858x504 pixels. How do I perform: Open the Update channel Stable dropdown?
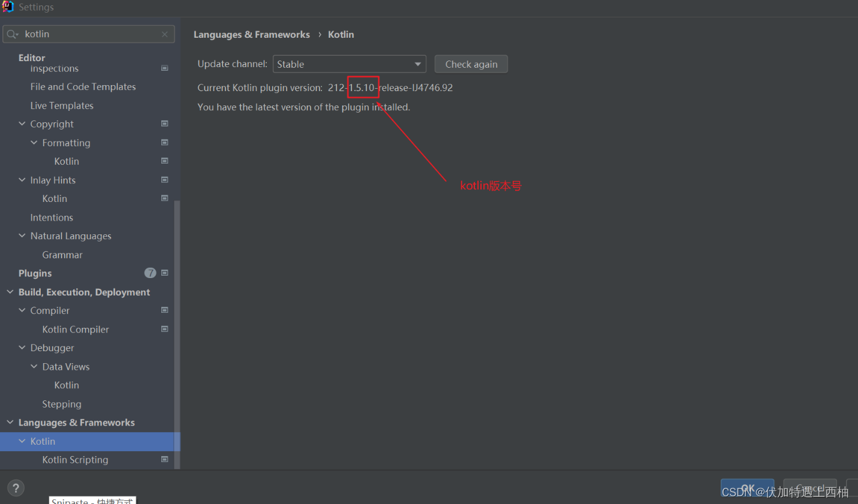click(350, 64)
